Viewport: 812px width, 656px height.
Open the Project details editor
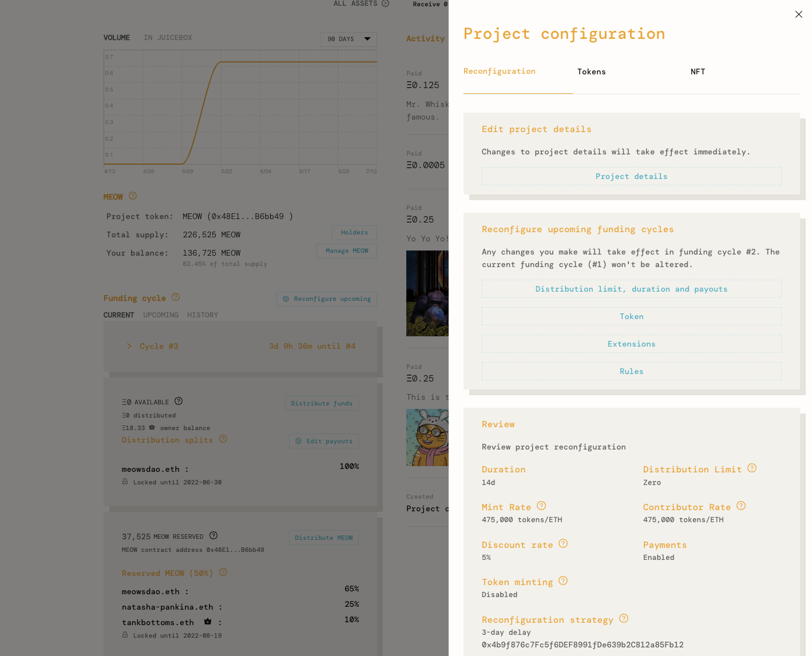coord(631,176)
